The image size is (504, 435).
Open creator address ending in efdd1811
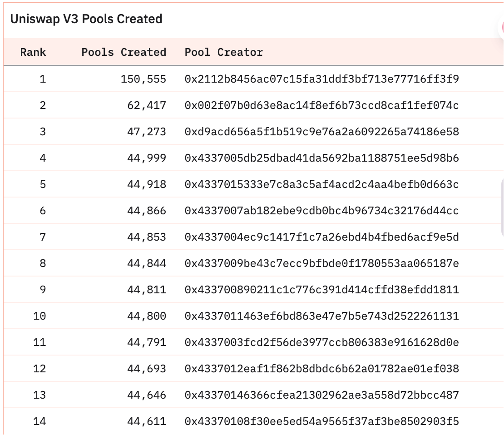[x=321, y=290]
